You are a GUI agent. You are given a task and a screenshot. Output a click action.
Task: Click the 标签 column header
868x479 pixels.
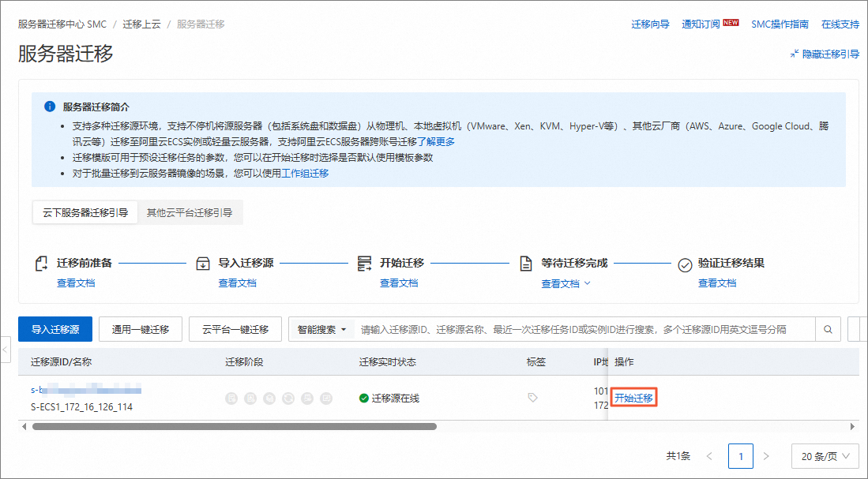(535, 361)
